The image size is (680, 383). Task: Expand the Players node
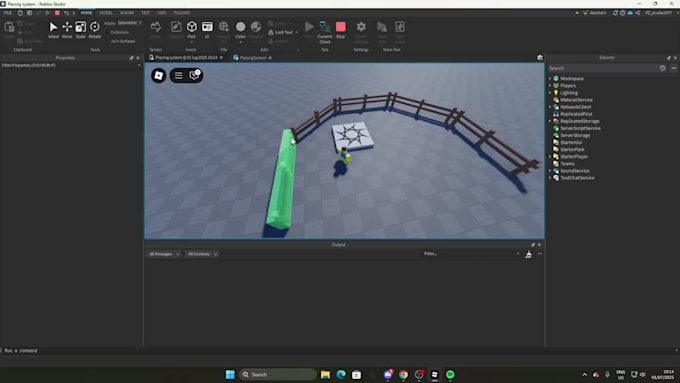click(550, 85)
